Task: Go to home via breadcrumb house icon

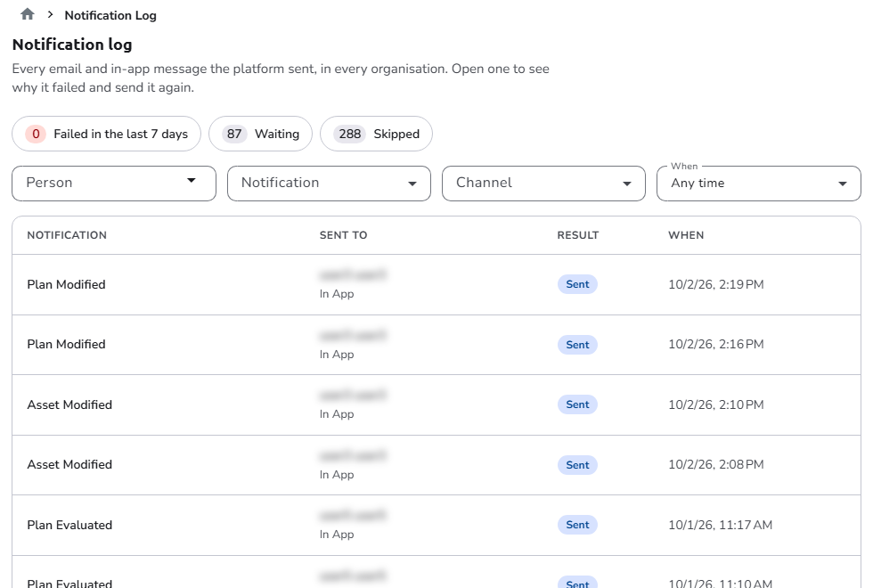Action: pyautogui.click(x=28, y=14)
